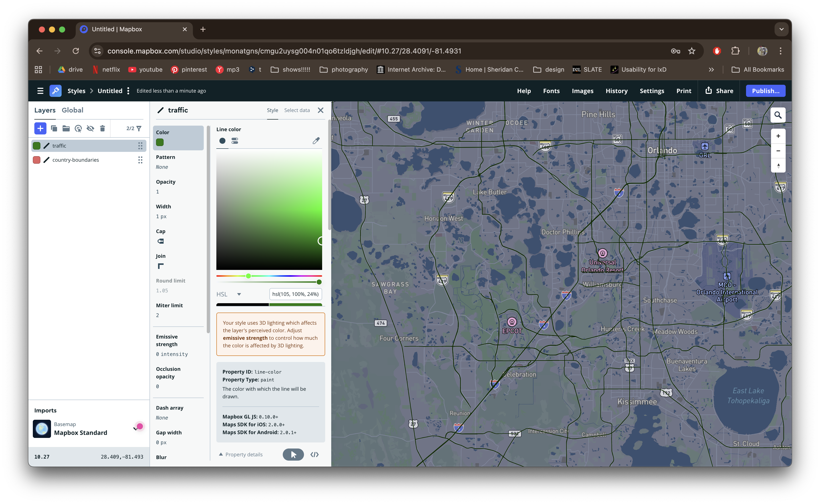View code with the </> icon
The image size is (820, 504).
click(x=314, y=454)
